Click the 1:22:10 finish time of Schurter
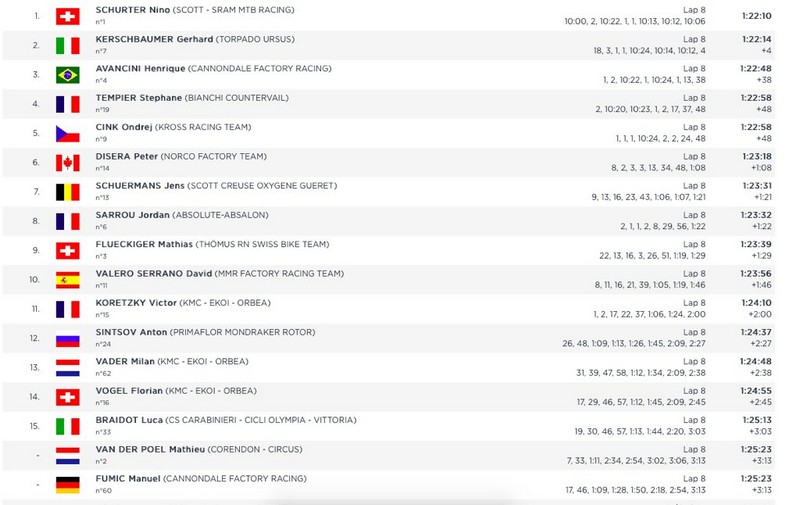This screenshot has height=505, width=800. tap(757, 16)
